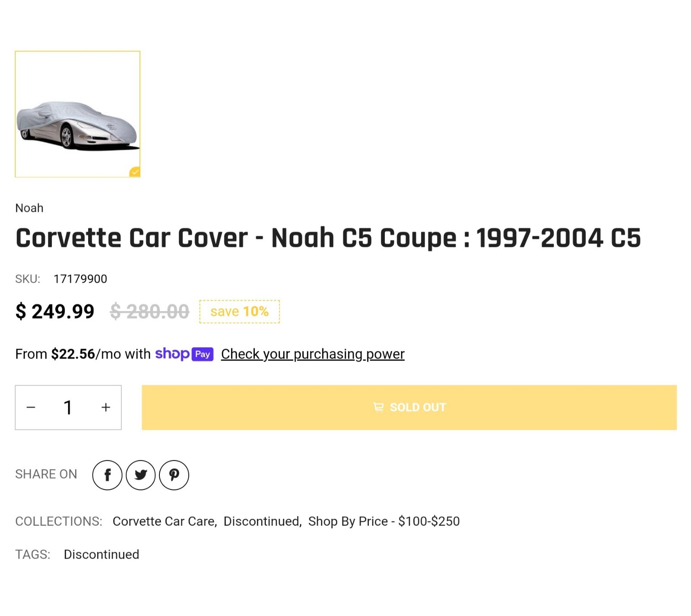Click the Noah brand name

click(x=29, y=208)
